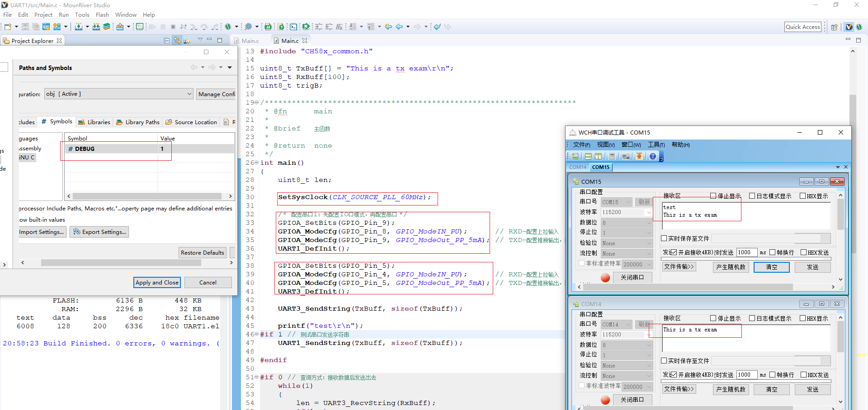
Task: Open the terminal console toolbar icon
Action: tap(293, 27)
